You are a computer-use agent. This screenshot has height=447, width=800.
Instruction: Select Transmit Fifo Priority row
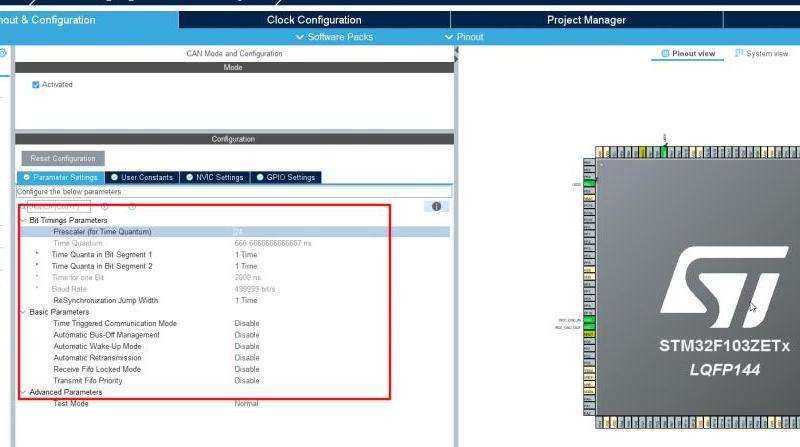coord(88,381)
